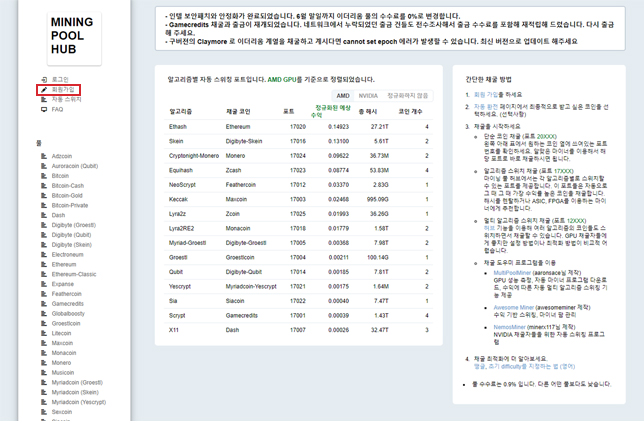Click Digibyte-Skein in the table

coord(244,141)
